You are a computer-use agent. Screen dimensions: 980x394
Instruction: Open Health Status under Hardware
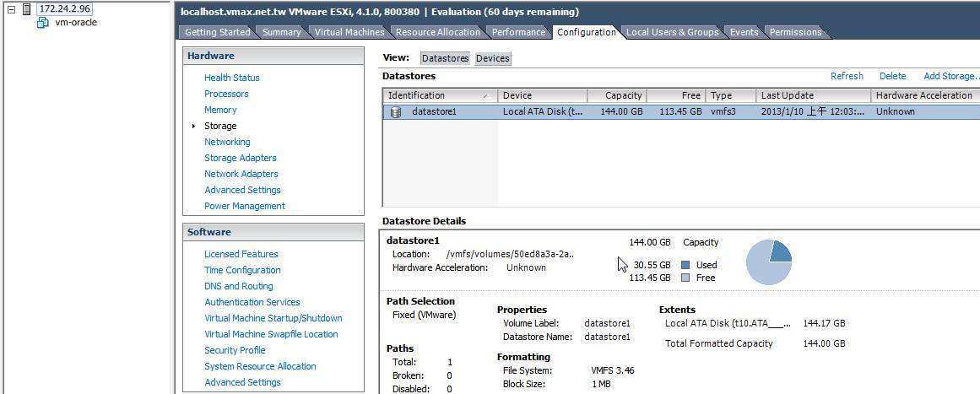232,78
